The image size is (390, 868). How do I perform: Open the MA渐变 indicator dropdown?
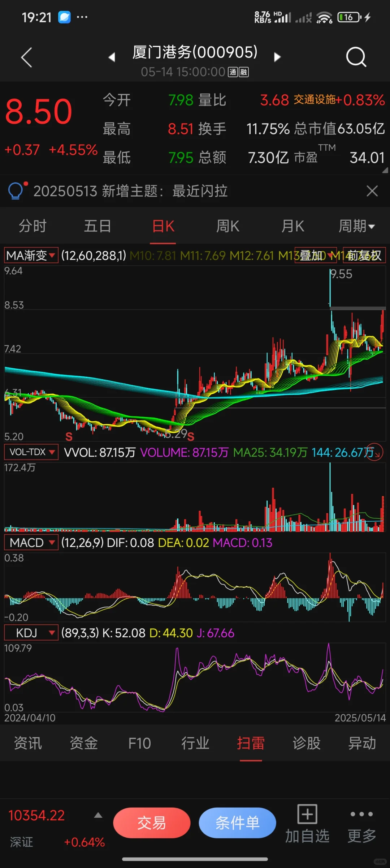click(31, 256)
